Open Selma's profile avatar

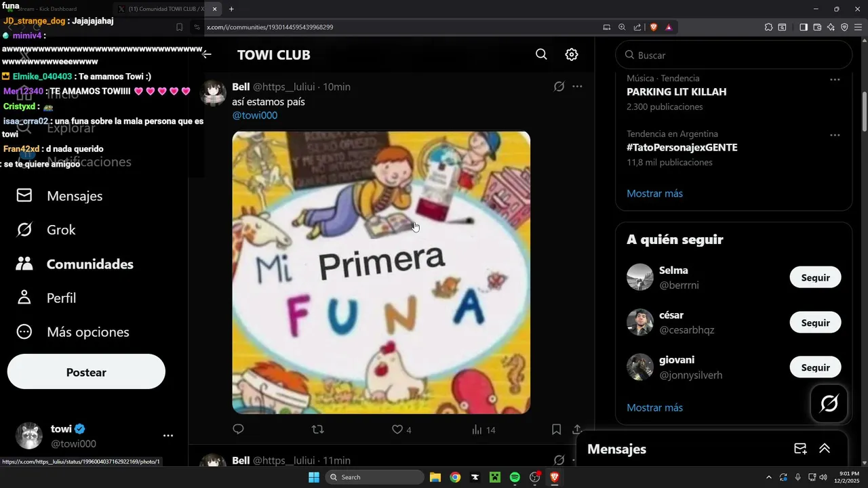tap(640, 277)
